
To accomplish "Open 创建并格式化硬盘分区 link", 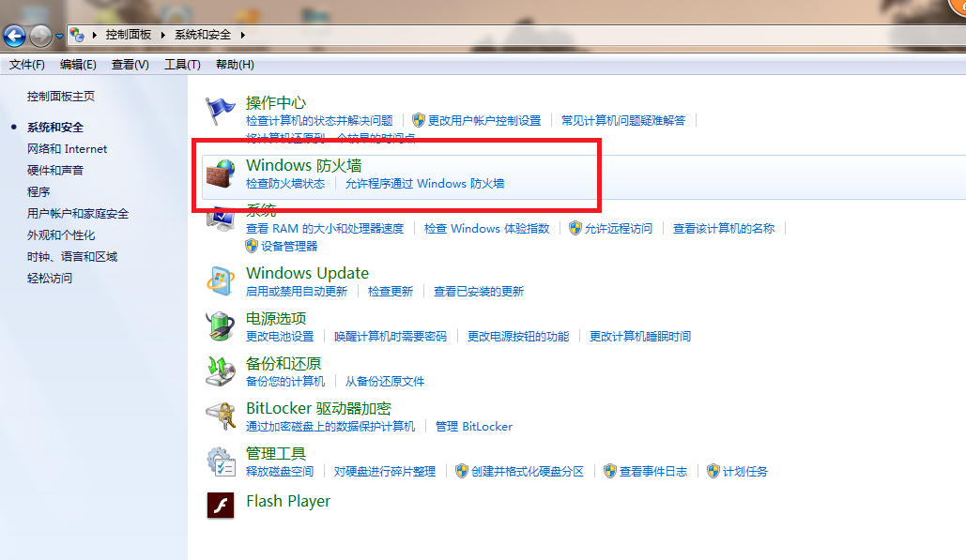I will 528,472.
